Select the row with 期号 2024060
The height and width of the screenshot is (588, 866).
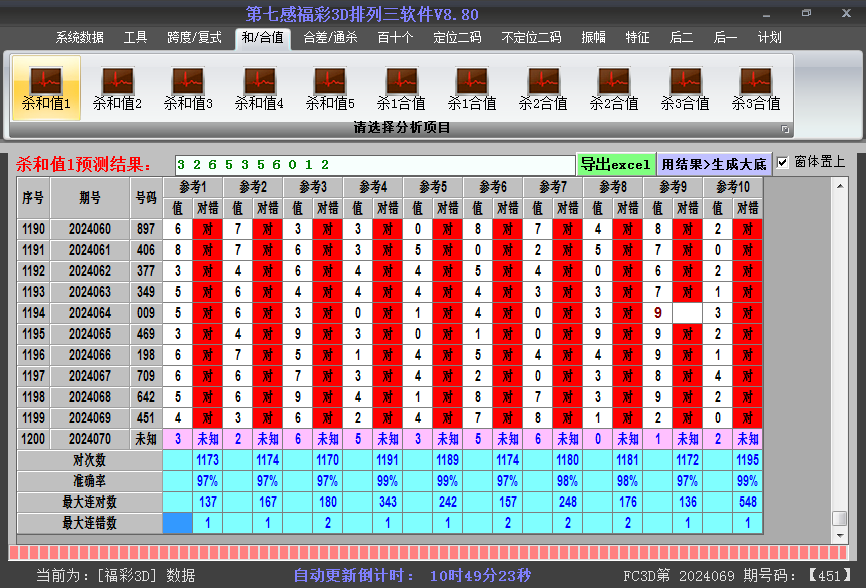pyautogui.click(x=390, y=229)
